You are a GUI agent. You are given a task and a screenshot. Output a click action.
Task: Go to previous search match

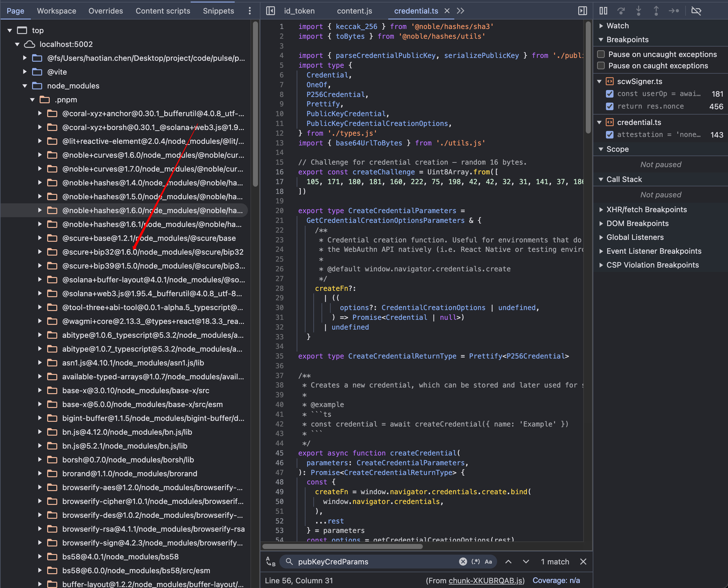click(508, 562)
